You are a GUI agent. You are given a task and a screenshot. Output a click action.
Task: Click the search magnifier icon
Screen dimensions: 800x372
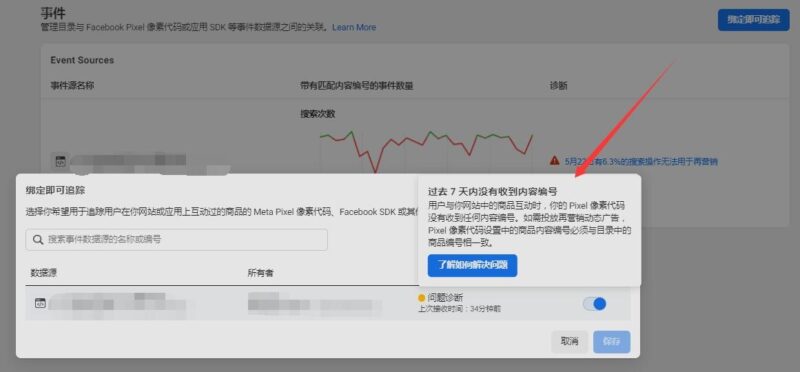(38, 239)
